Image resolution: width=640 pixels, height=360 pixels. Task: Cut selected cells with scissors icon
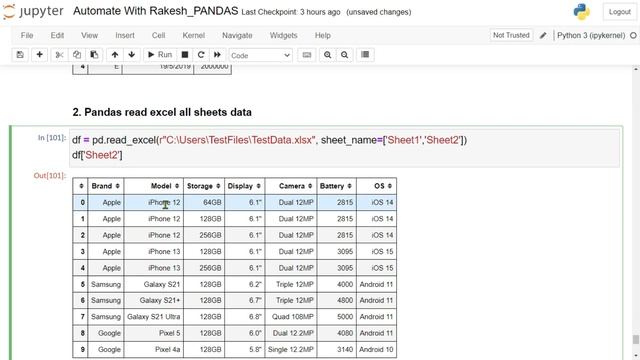click(x=60, y=55)
